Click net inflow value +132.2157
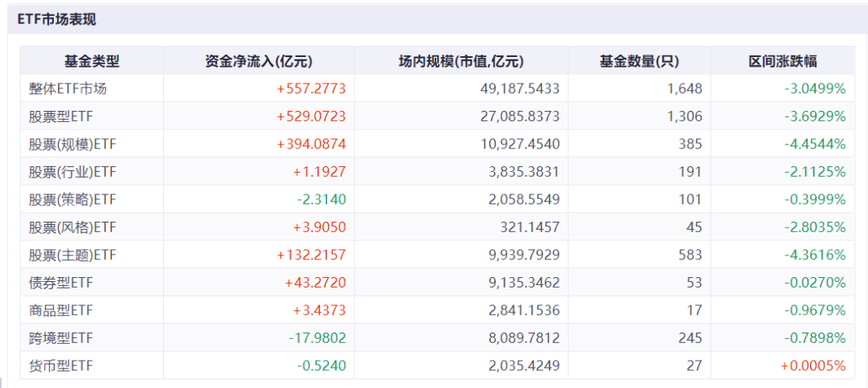Viewport: 868px width, 388px height. (x=312, y=255)
